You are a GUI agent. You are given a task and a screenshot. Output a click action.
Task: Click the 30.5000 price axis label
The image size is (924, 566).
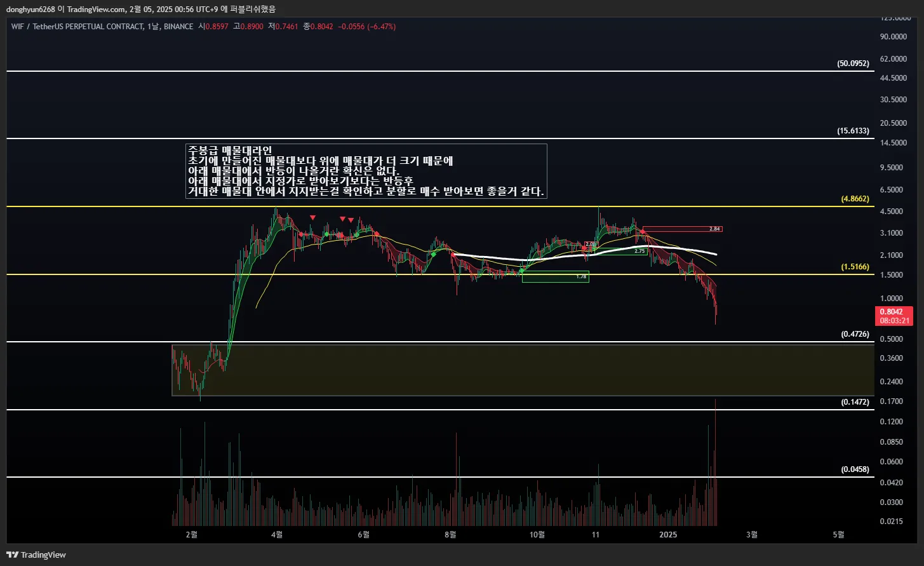point(893,100)
